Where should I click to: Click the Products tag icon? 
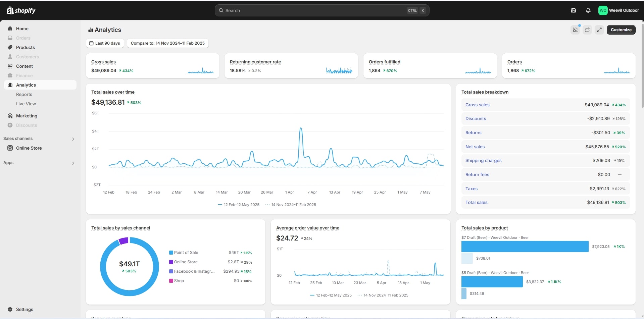coord(10,47)
